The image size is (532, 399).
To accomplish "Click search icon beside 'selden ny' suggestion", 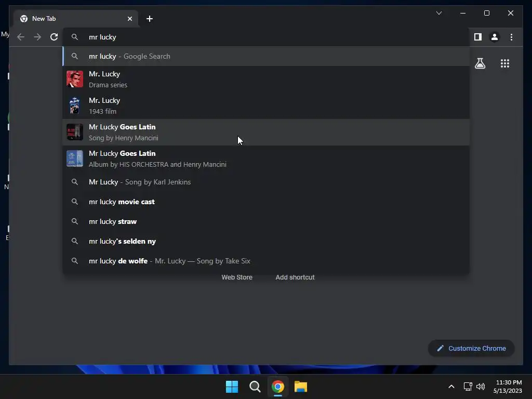I will (75, 241).
